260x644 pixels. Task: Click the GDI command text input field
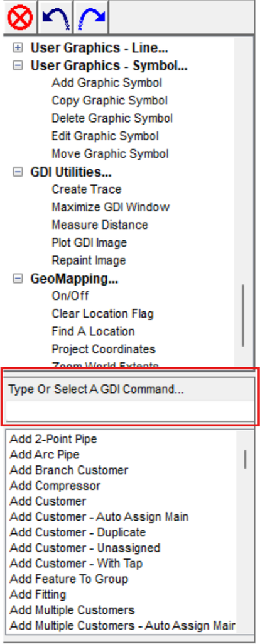click(x=131, y=411)
